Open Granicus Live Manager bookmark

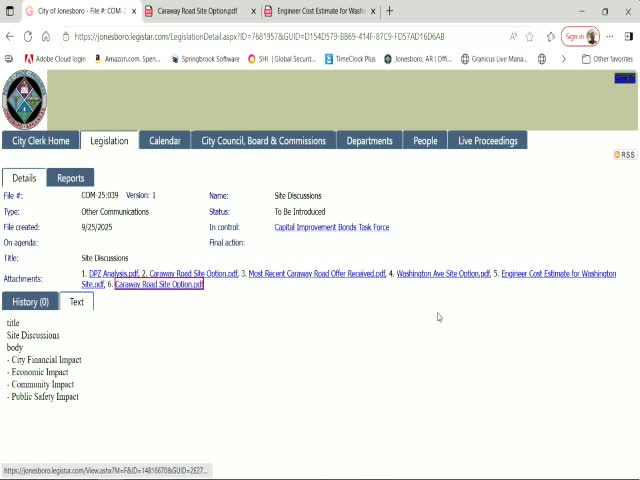(x=494, y=59)
